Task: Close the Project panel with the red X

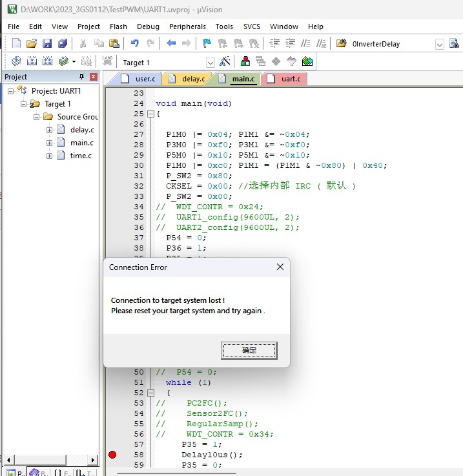Action: [94, 77]
